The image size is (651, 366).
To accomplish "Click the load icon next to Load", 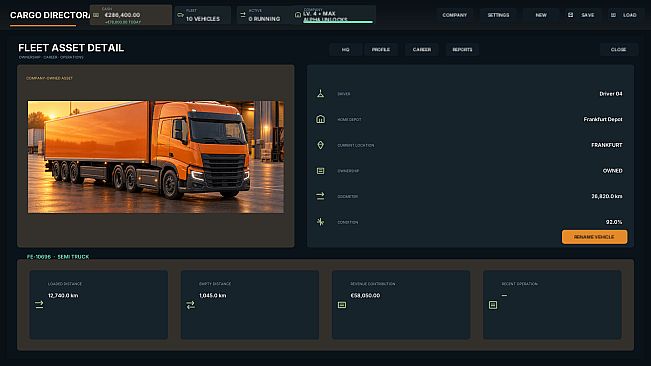I will [x=613, y=15].
